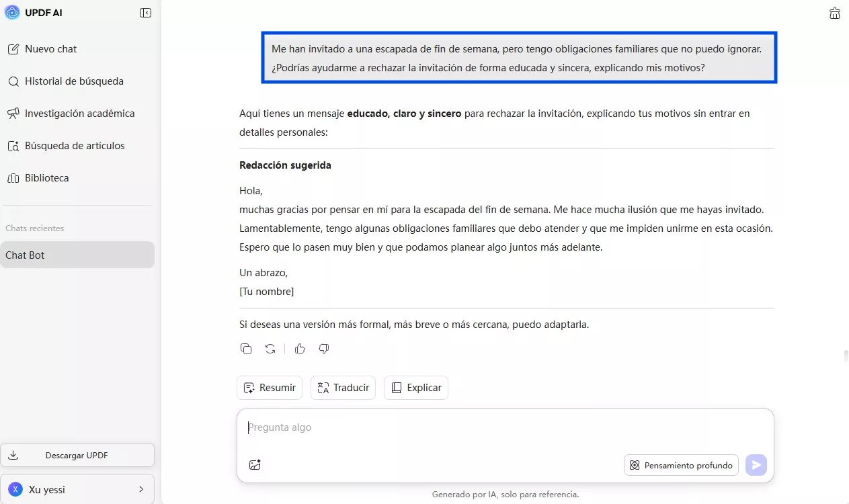Click the gift icon at top right
This screenshot has width=849, height=504.
(x=835, y=13)
